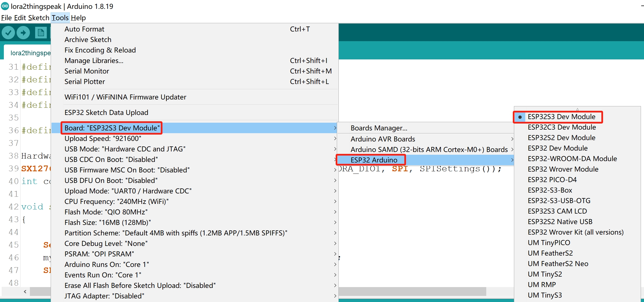Select ESP32-S3-USB-OTG board
The image size is (644, 302).
(x=577, y=201)
